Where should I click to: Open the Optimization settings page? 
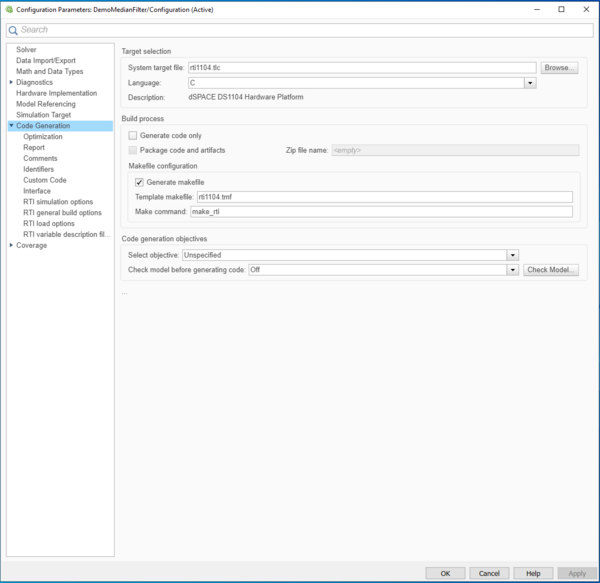(43, 137)
